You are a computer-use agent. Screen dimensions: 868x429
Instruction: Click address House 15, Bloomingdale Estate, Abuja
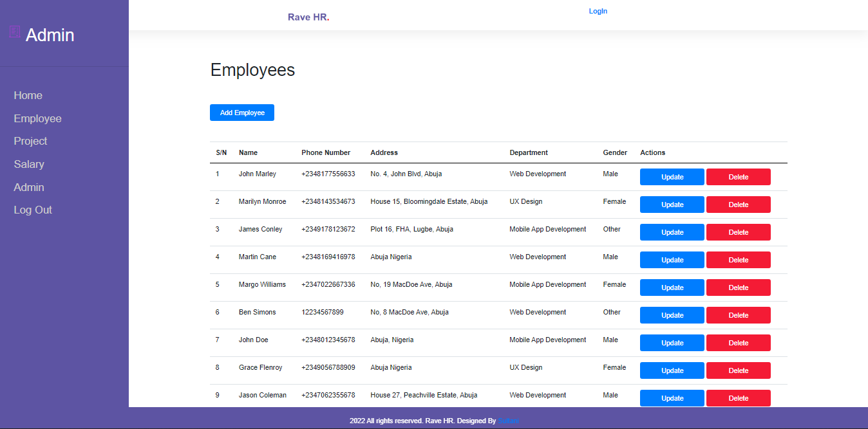pyautogui.click(x=429, y=201)
